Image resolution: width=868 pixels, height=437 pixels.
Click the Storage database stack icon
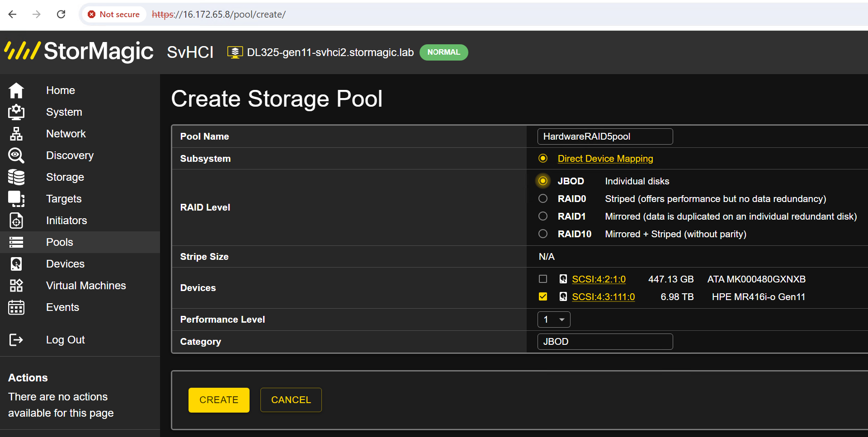point(16,177)
